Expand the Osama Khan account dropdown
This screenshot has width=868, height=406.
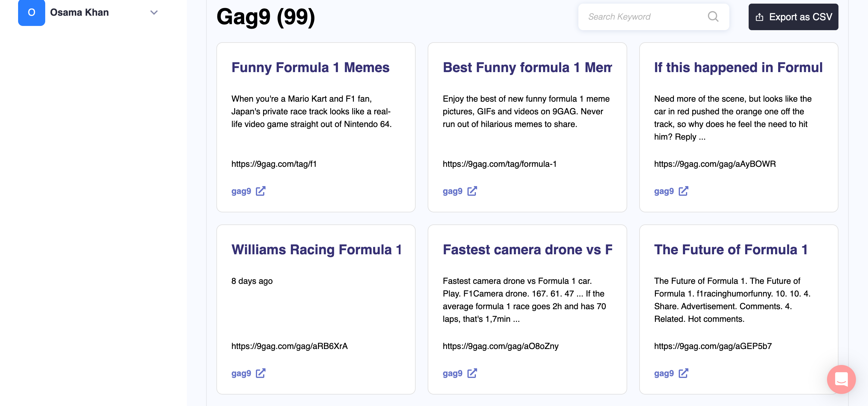pos(154,12)
